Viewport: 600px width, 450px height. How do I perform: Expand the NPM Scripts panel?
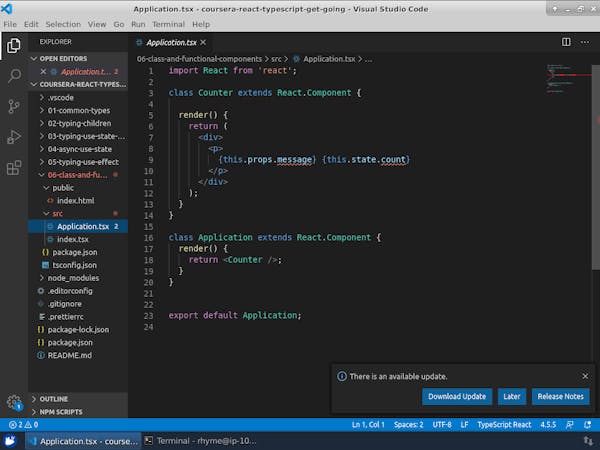(78, 412)
